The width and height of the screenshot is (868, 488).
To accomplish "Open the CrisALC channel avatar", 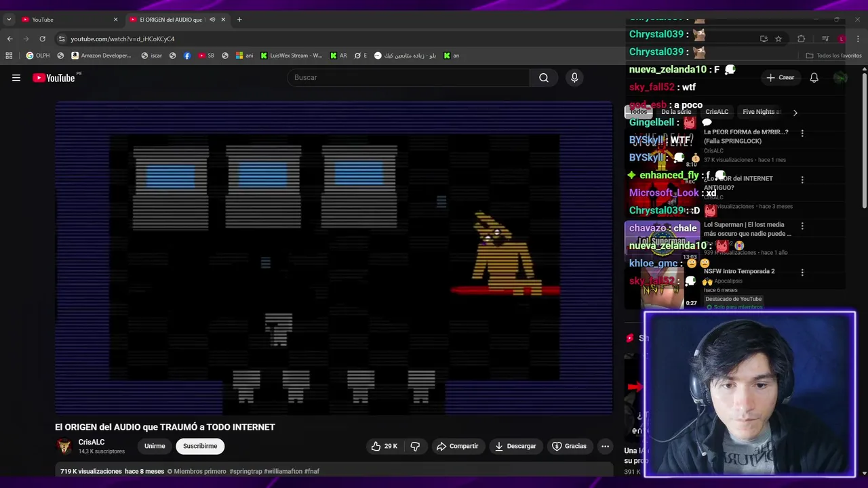I will tap(64, 446).
